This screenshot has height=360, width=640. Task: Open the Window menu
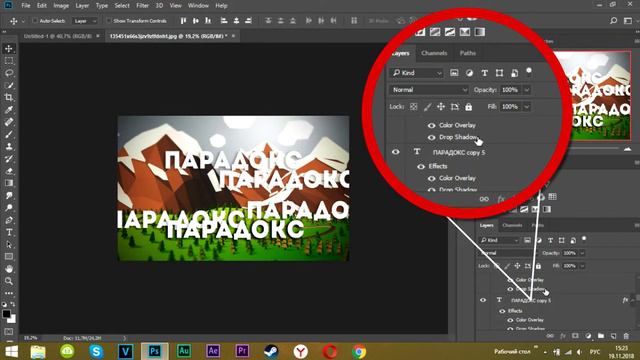(198, 6)
